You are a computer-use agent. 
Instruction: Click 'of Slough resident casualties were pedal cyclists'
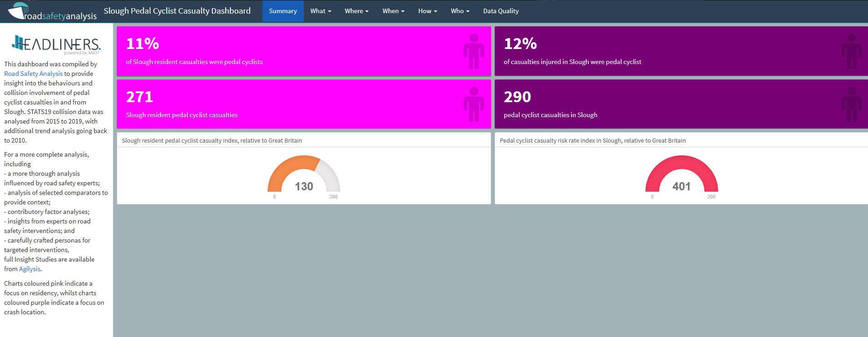[194, 62]
